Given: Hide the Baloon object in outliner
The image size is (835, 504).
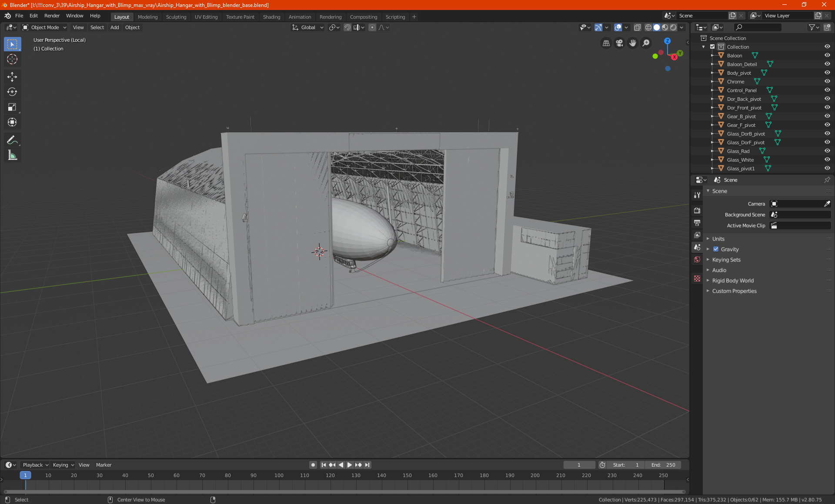Looking at the screenshot, I should (x=827, y=56).
